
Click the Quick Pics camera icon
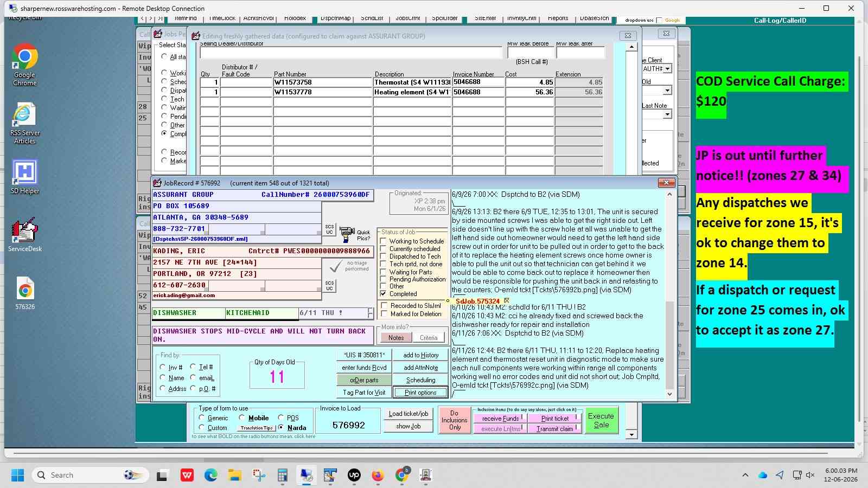[347, 234]
